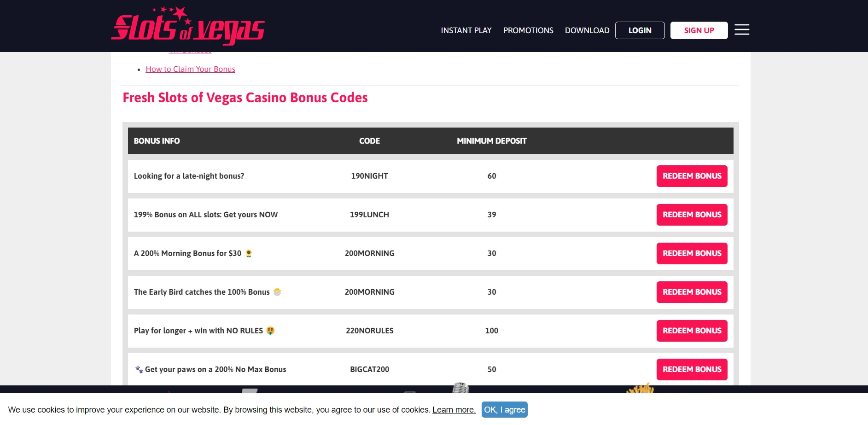Screen dimensions: 868x425
Task: Click the CODE column header
Action: [369, 141]
